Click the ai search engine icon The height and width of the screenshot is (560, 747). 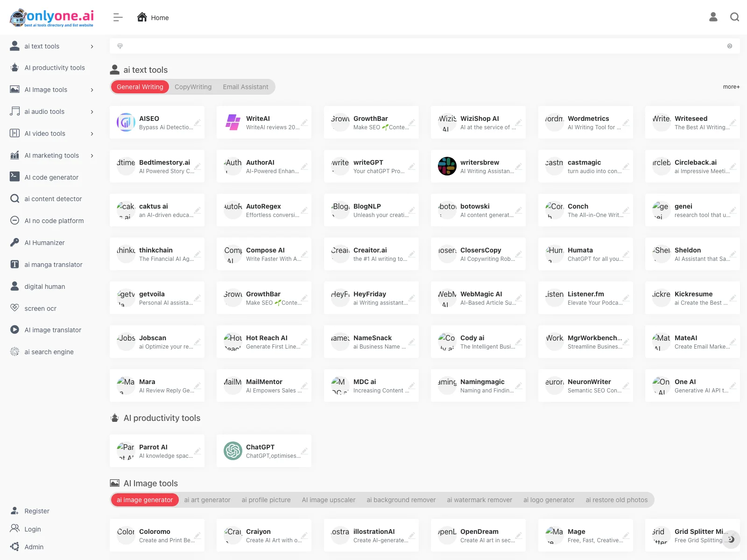pyautogui.click(x=15, y=352)
